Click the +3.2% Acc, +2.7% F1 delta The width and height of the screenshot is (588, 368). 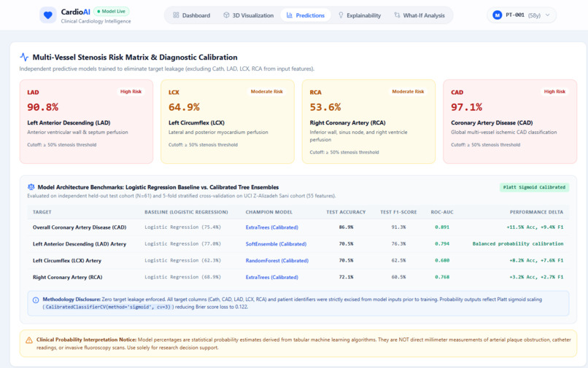[536, 277]
